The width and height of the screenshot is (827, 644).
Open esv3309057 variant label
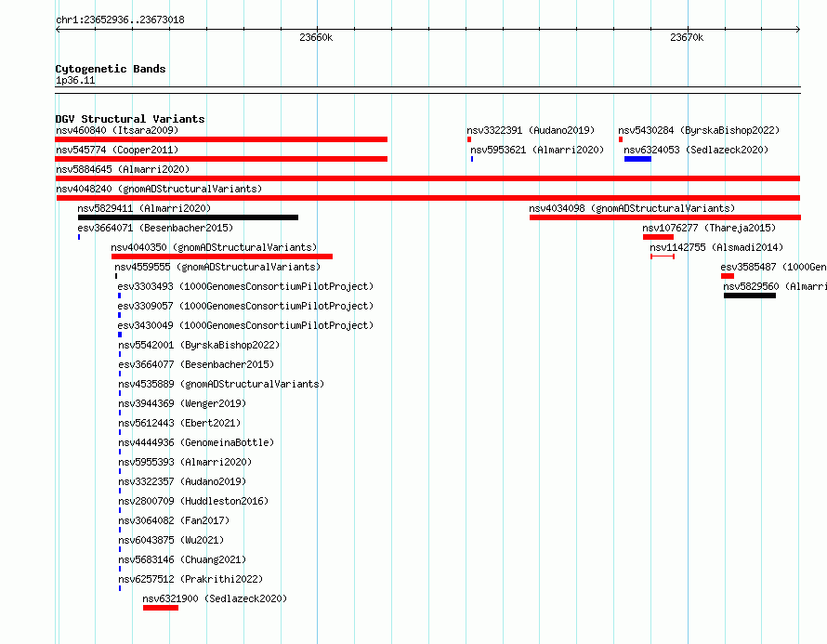(x=245, y=306)
